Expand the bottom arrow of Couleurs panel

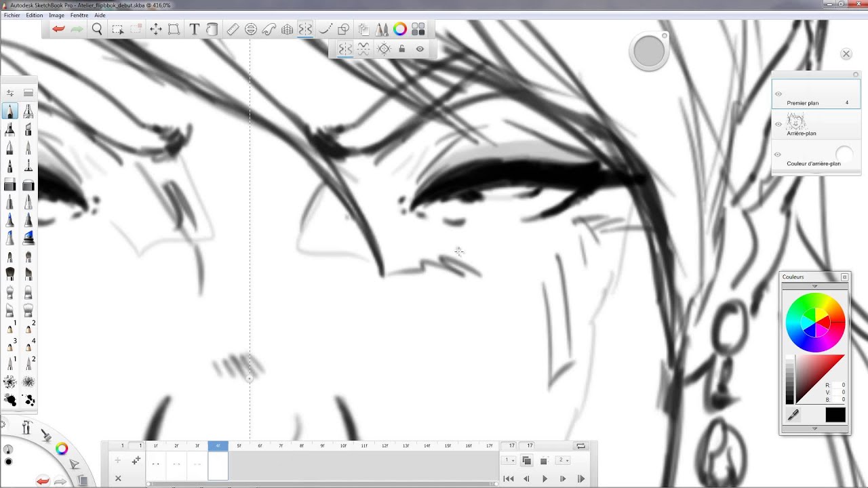(815, 429)
